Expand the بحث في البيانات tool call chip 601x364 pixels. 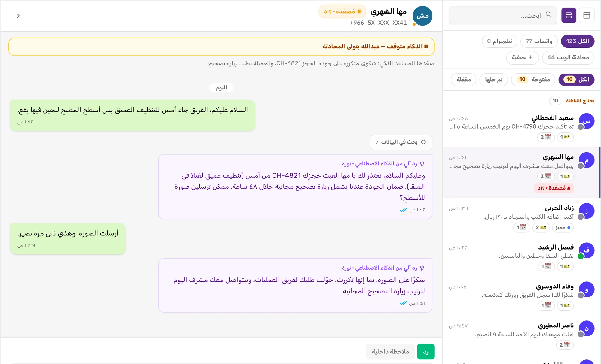point(401,142)
